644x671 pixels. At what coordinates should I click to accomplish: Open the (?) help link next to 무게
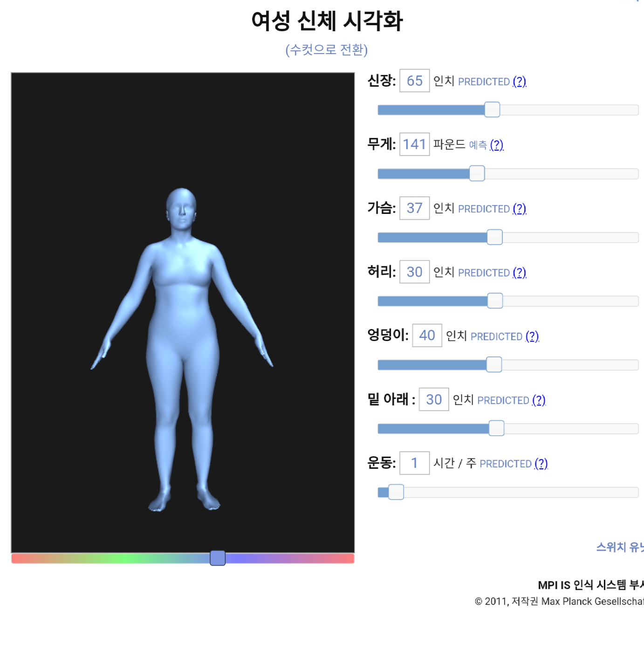pos(497,145)
